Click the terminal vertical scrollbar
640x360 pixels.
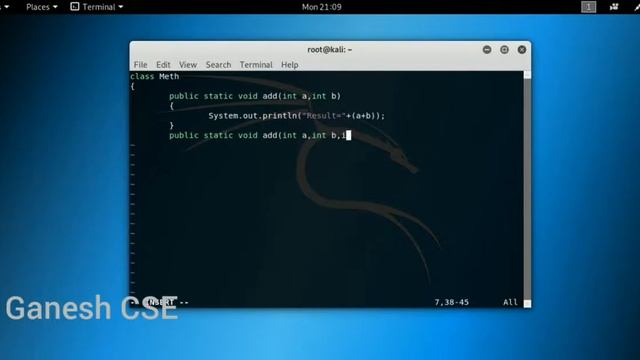point(527,189)
